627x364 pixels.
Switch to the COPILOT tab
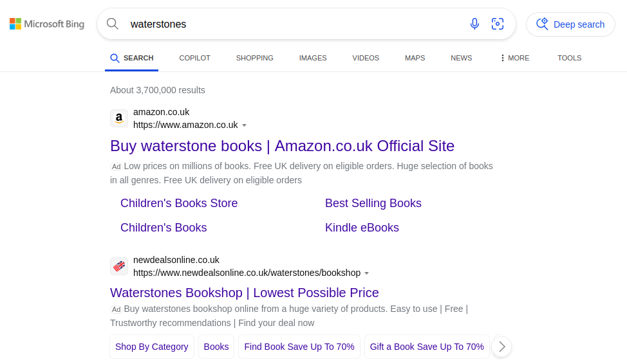(x=195, y=58)
